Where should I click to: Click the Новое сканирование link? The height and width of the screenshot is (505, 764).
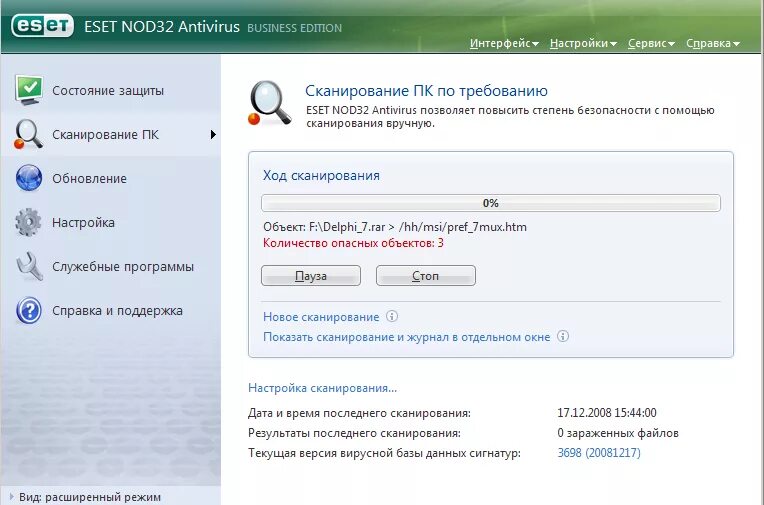321,317
